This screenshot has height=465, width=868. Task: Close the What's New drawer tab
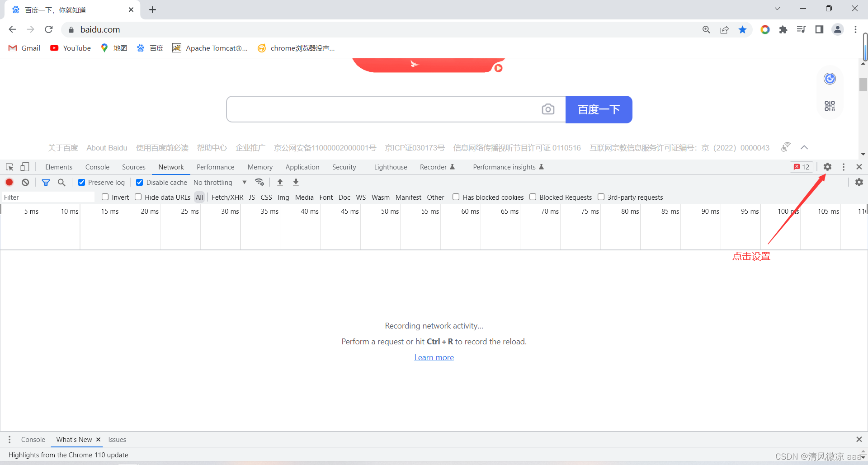click(x=98, y=439)
